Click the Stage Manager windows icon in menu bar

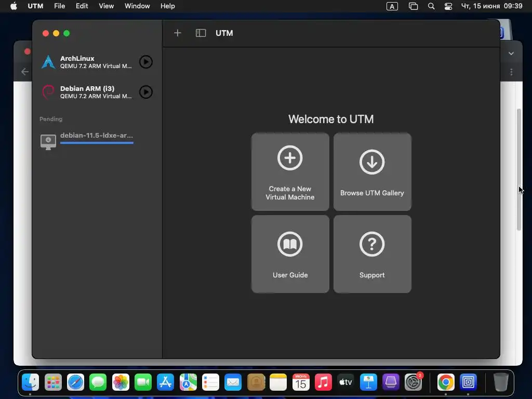pos(413,6)
